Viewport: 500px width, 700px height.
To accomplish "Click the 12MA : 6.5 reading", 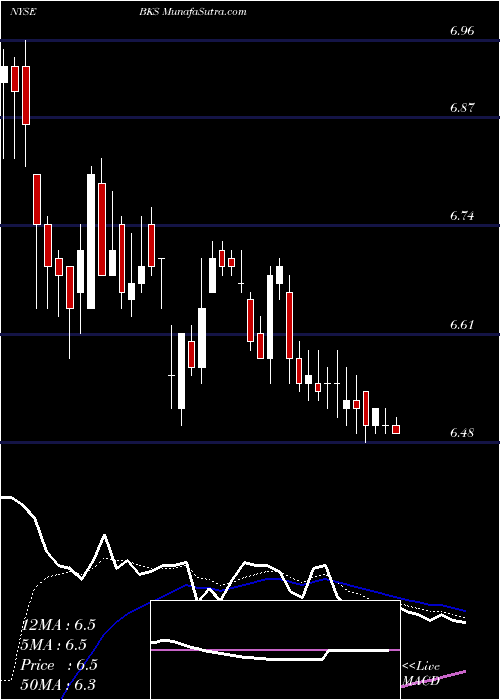I will pyautogui.click(x=59, y=625).
